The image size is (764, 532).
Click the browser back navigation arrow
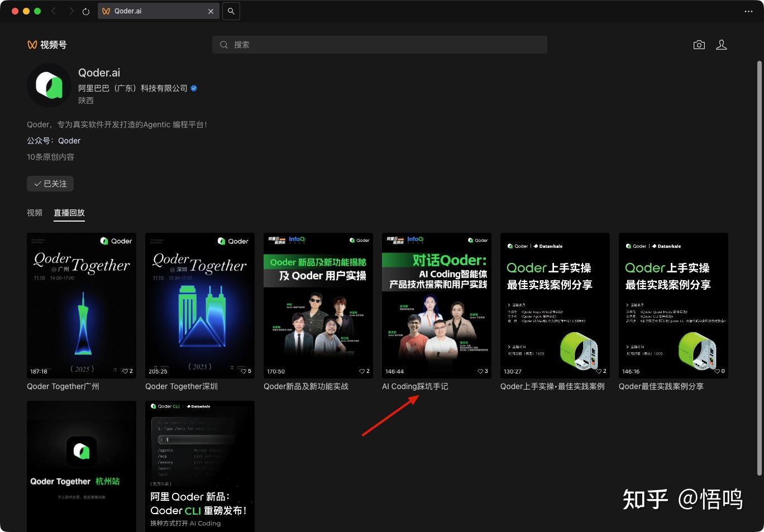54,11
